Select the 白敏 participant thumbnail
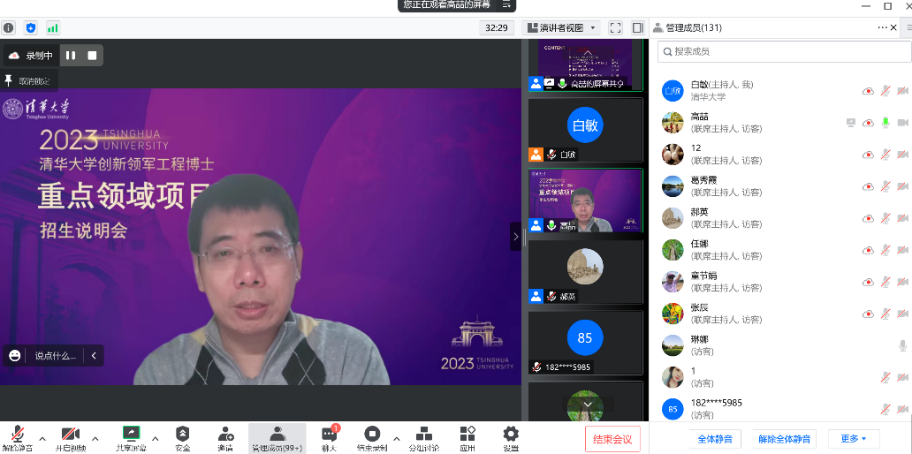This screenshot has height=454, width=912. pos(585,130)
